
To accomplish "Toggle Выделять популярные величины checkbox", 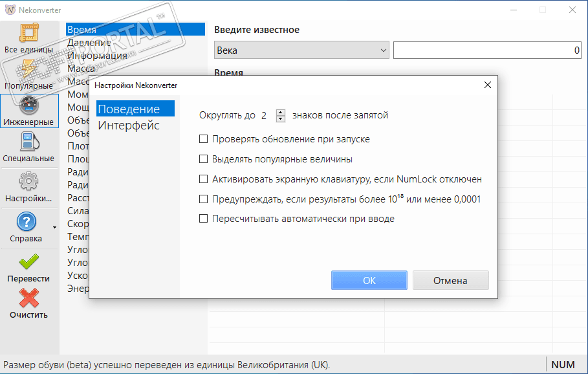I will coord(204,159).
